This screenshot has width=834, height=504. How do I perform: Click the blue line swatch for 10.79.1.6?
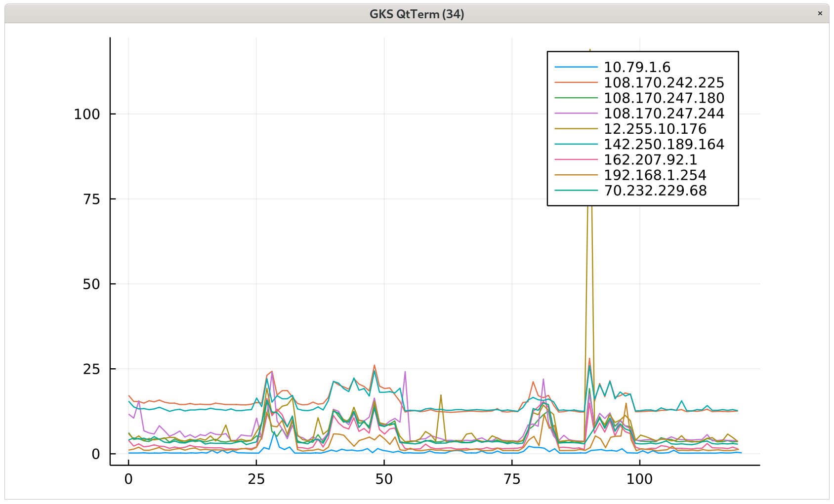[x=576, y=67]
